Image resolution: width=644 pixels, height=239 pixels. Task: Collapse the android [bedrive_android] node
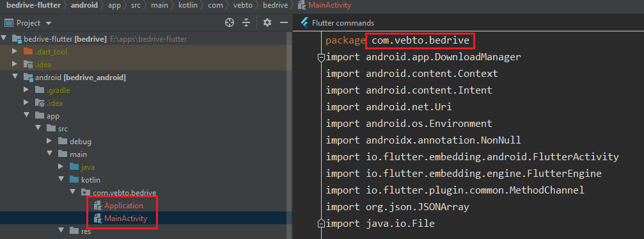point(15,77)
